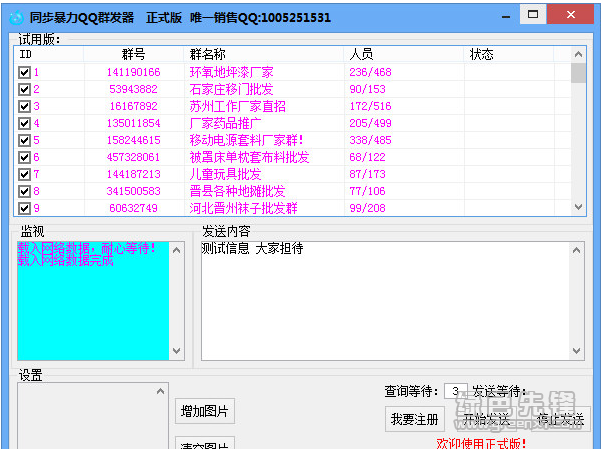Click inside the 发送内容 message text area

pos(385,301)
